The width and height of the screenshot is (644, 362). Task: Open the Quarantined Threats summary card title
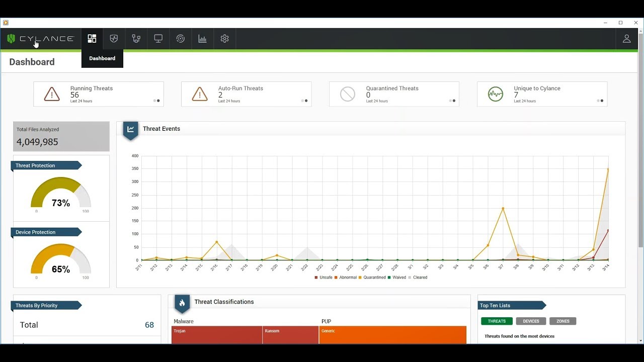[392, 88]
